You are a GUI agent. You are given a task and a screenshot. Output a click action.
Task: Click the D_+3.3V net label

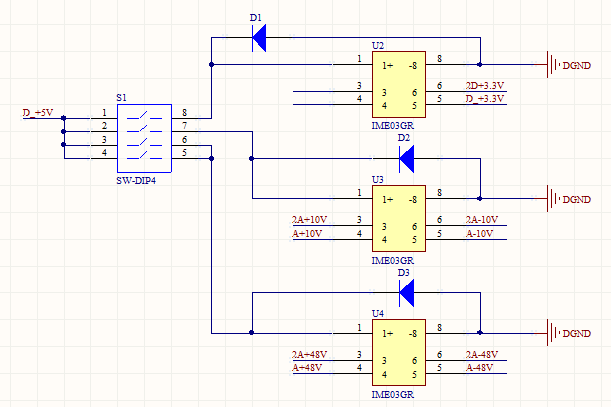click(485, 99)
